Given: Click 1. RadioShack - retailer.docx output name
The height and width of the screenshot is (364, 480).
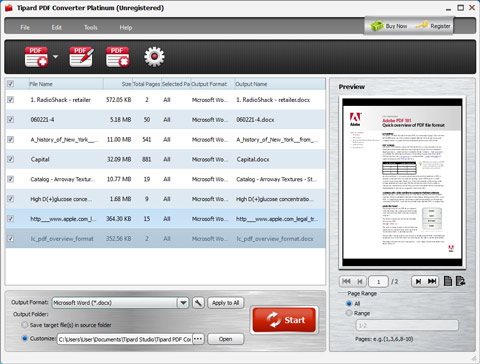Looking at the screenshot, I should pos(273,100).
